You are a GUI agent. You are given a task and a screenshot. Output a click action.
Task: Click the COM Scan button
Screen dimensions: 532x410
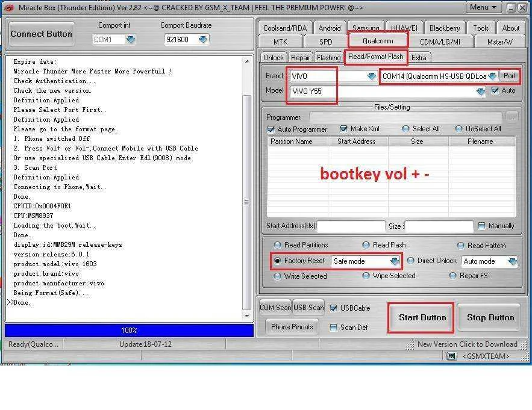275,307
